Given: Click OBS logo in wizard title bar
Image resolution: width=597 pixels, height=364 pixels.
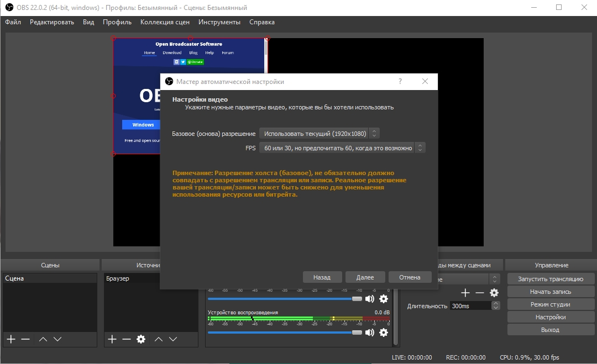Looking at the screenshot, I should (169, 81).
